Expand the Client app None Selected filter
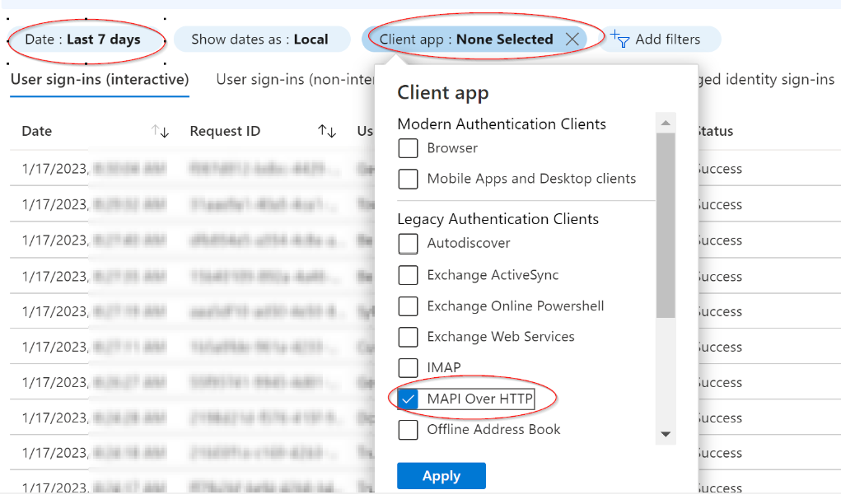Screen dimensions: 841x504 click(465, 40)
